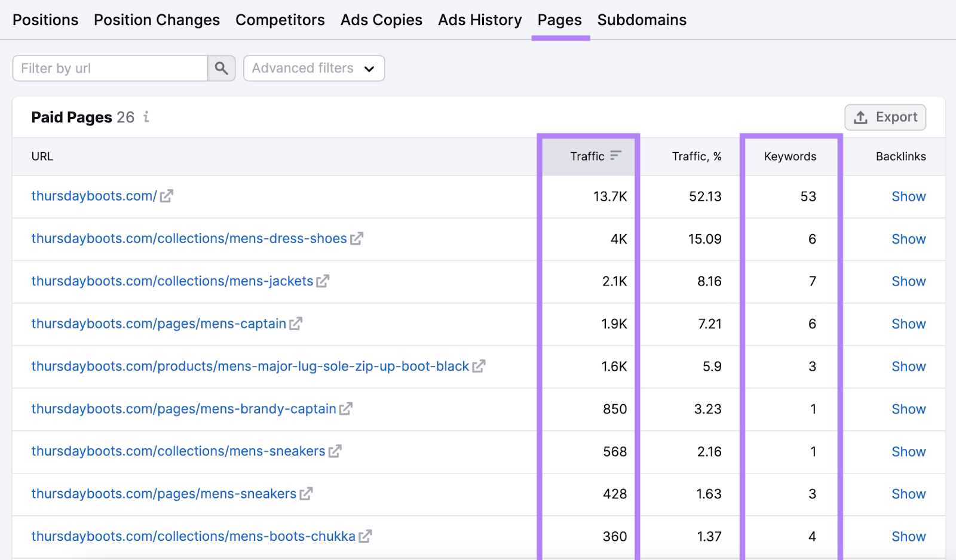Click the sort icon on the Traffic column
The width and height of the screenshot is (956, 560).
[616, 156]
